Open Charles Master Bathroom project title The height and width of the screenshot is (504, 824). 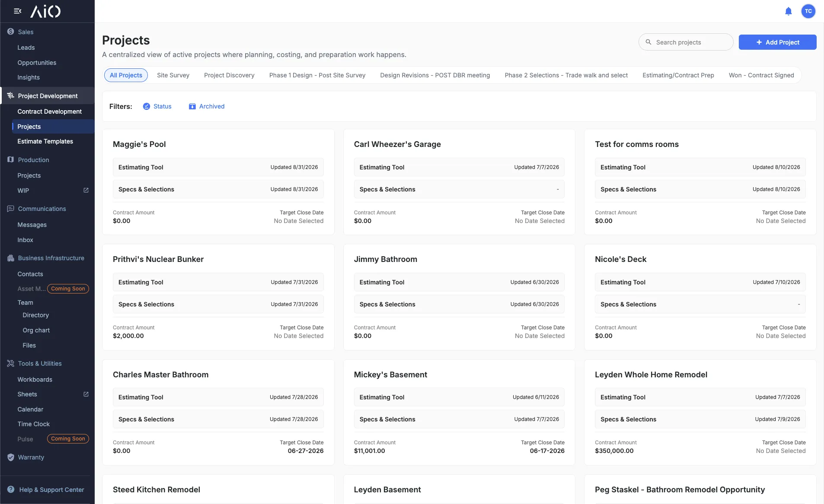click(160, 375)
